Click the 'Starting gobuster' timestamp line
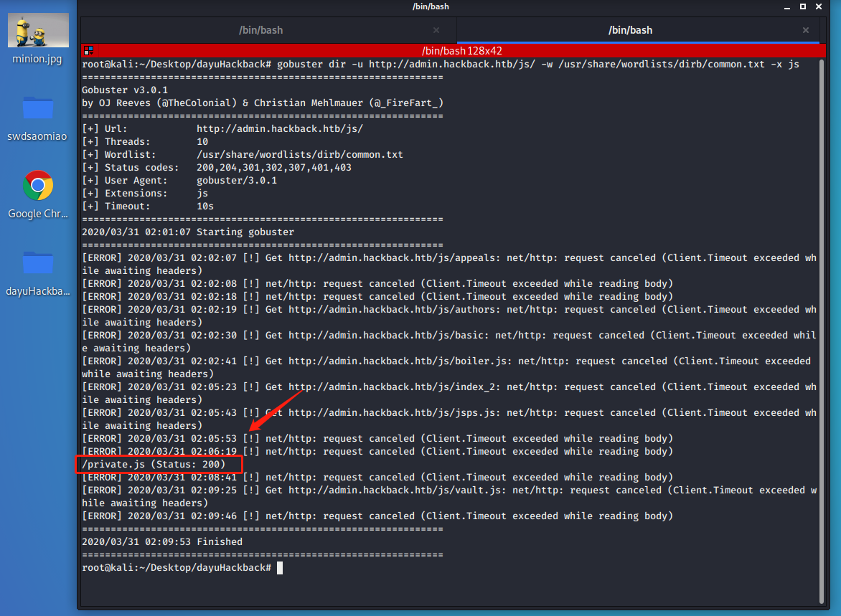The width and height of the screenshot is (841, 616). (188, 232)
